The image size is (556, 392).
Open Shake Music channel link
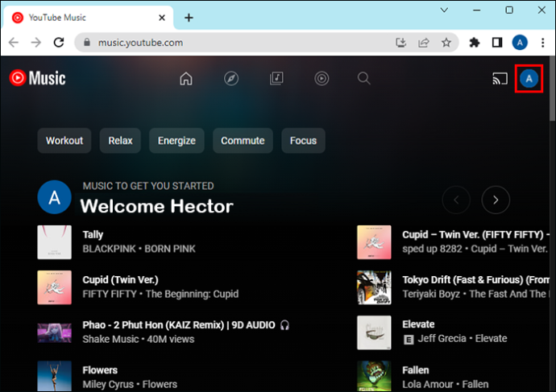[x=110, y=339]
